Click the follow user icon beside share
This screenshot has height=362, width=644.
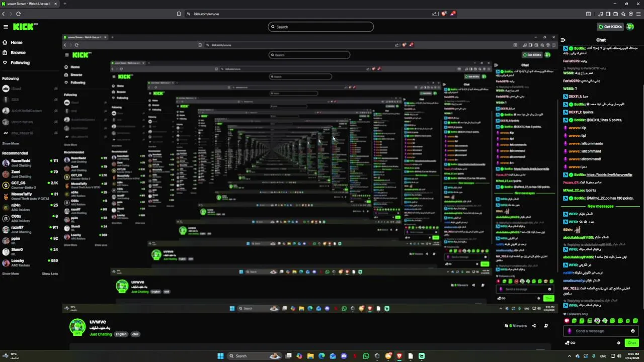(546, 326)
